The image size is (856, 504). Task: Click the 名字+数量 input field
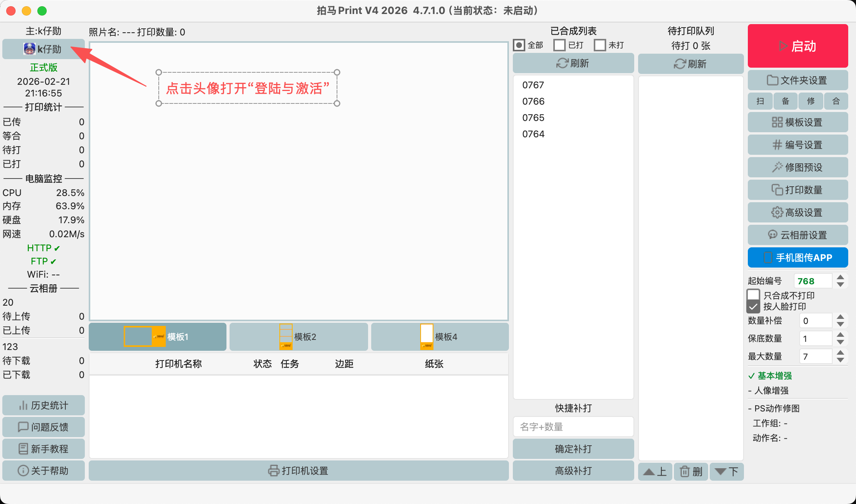[573, 427]
